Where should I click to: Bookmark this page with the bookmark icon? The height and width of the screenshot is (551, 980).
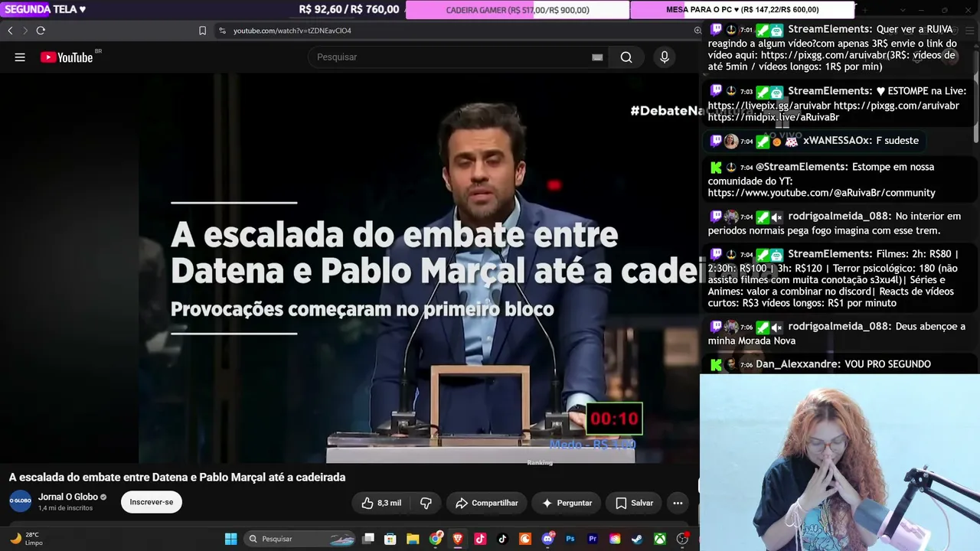coord(203,31)
